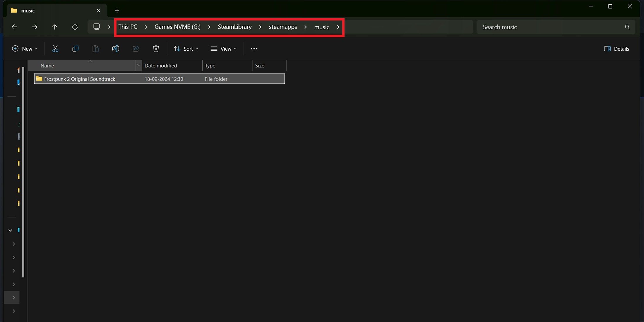Image resolution: width=644 pixels, height=322 pixels.
Task: Open the View layout dropdown
Action: coord(224,49)
